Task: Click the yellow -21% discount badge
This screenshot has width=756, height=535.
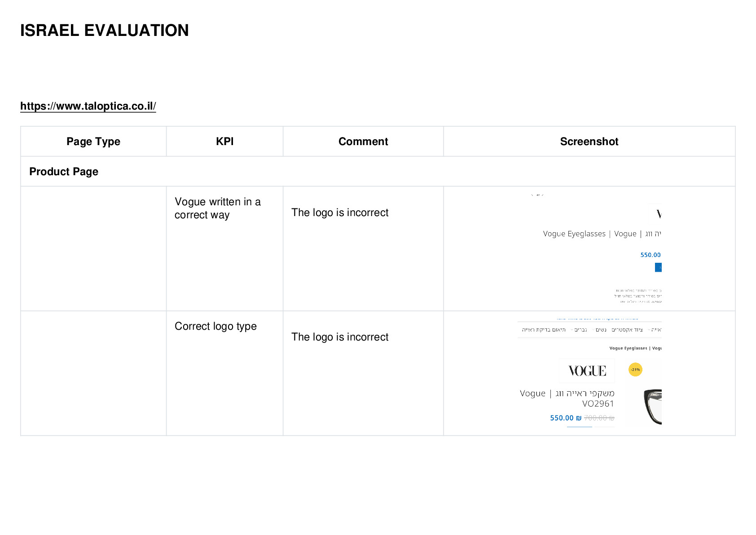Action: [635, 370]
